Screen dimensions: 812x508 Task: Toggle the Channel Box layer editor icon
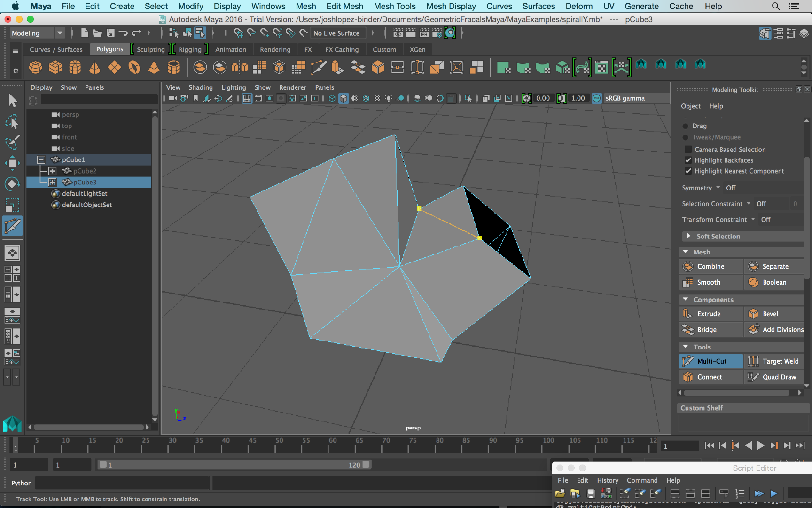tap(804, 33)
